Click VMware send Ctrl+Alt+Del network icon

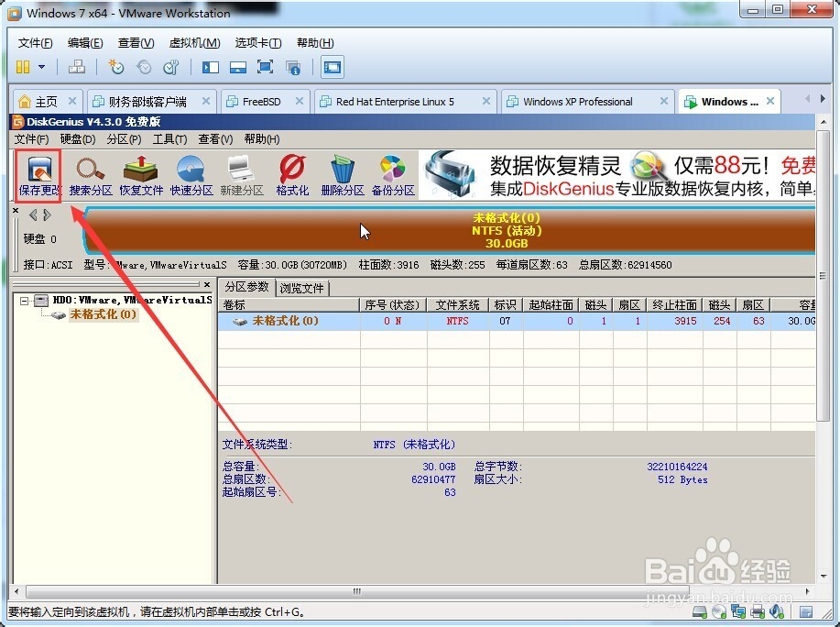[x=77, y=67]
